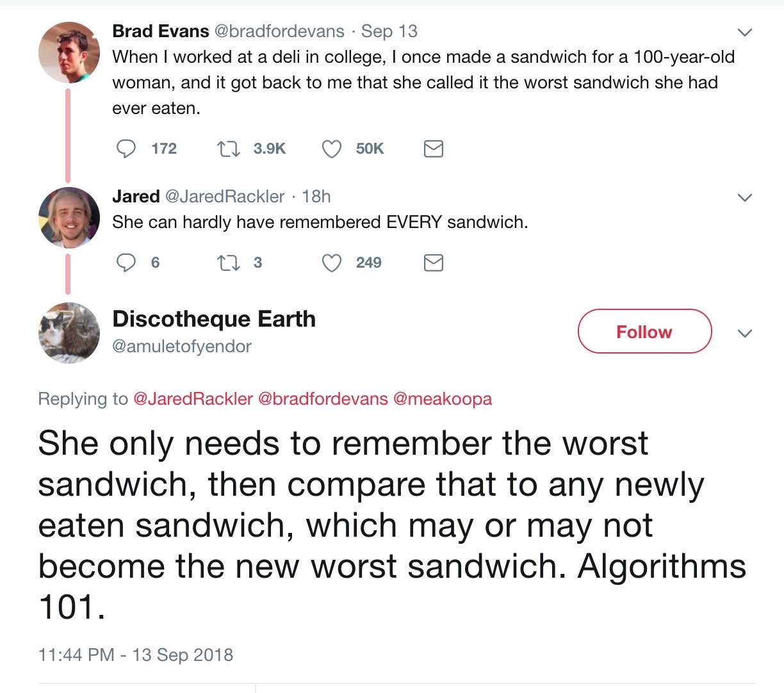View Jared's profile avatar
Image resolution: width=784 pixels, height=693 pixels.
[69, 218]
